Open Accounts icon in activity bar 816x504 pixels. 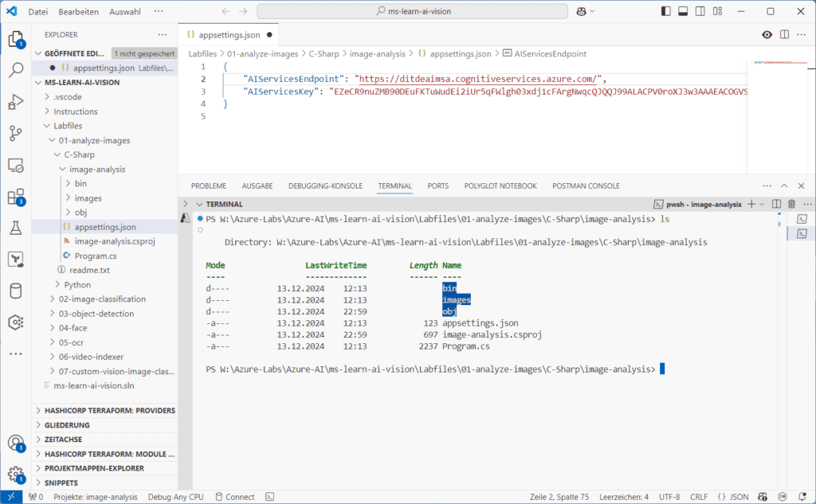(16, 443)
